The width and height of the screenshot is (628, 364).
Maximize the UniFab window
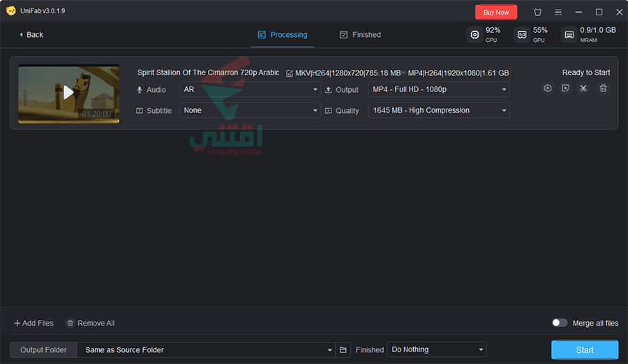click(599, 12)
